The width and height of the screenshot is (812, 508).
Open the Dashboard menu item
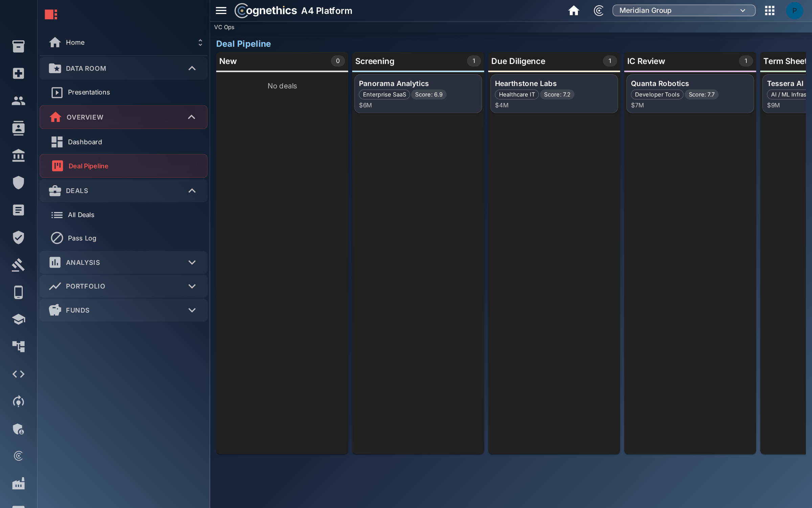pyautogui.click(x=123, y=142)
